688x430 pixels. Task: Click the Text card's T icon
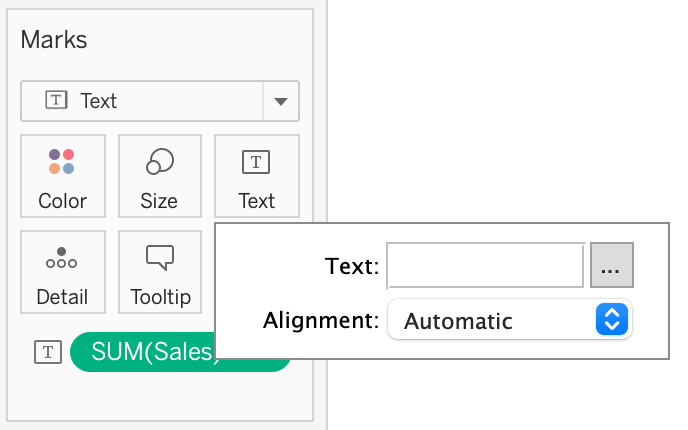(x=256, y=161)
